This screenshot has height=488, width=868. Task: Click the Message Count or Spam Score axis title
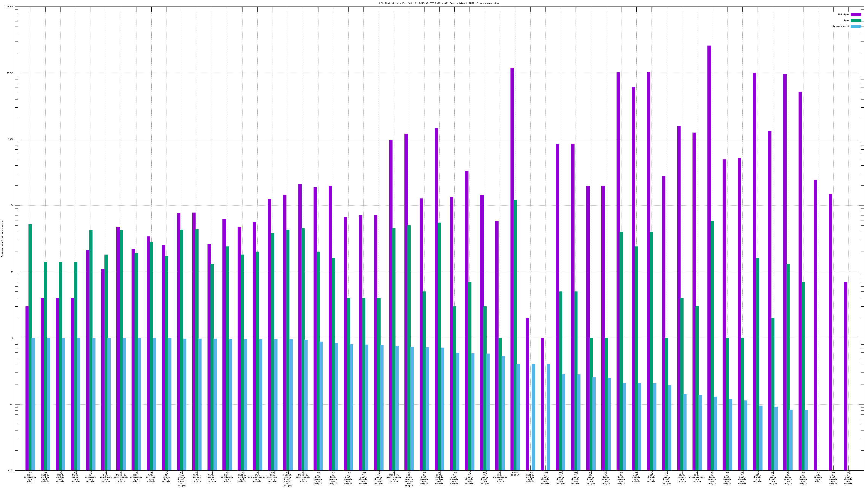pyautogui.click(x=2, y=239)
